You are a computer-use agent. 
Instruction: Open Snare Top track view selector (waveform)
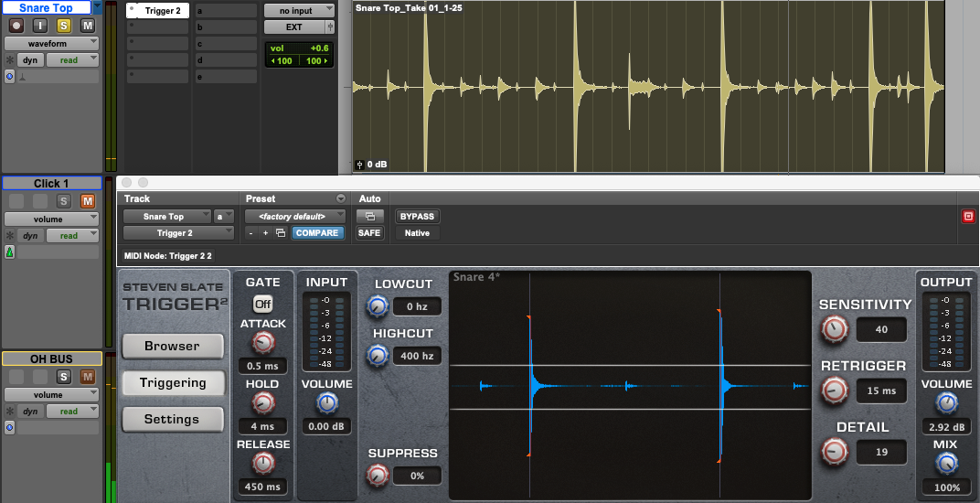click(51, 44)
